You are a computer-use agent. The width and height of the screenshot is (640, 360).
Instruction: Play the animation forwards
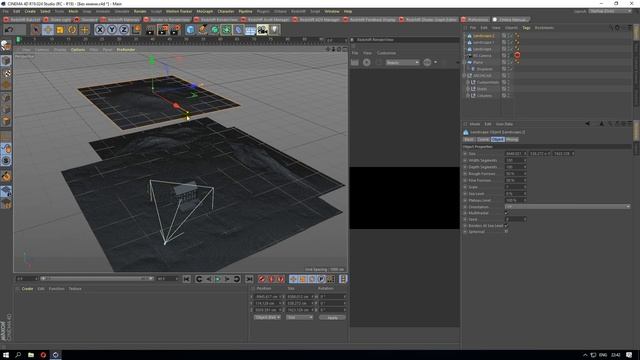(218, 279)
